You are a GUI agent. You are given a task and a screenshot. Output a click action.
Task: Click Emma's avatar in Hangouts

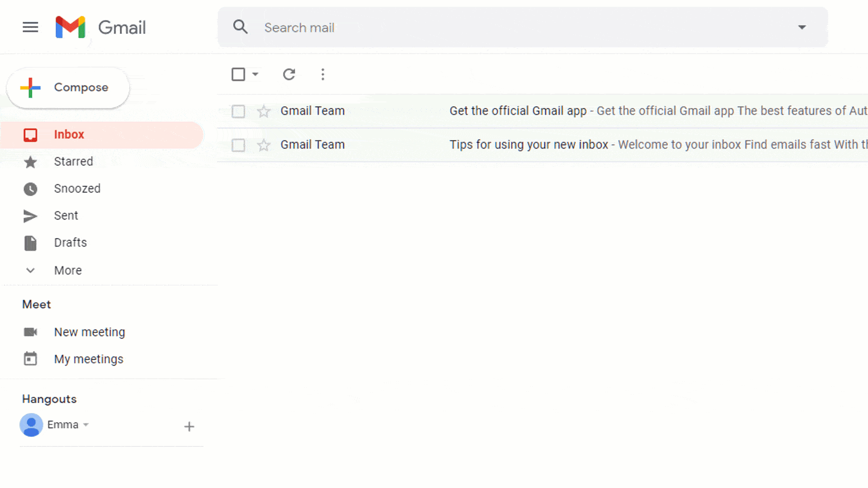(31, 425)
